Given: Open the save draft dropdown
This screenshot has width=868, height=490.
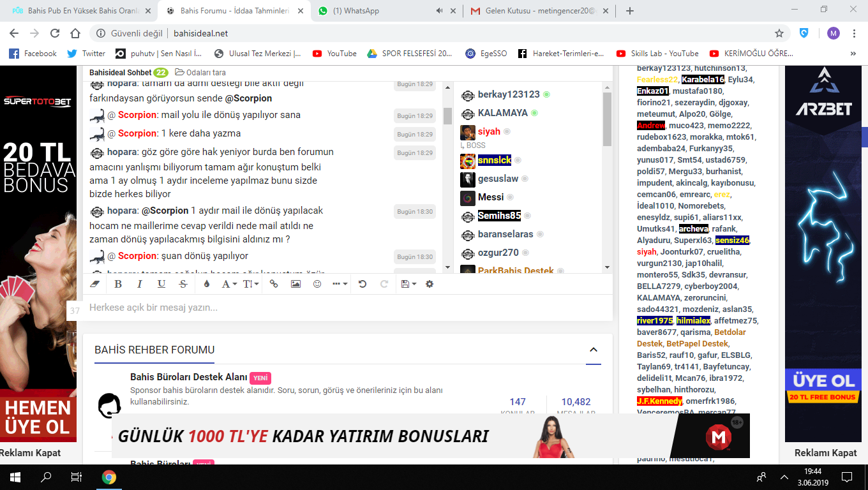Looking at the screenshot, I should click(408, 284).
